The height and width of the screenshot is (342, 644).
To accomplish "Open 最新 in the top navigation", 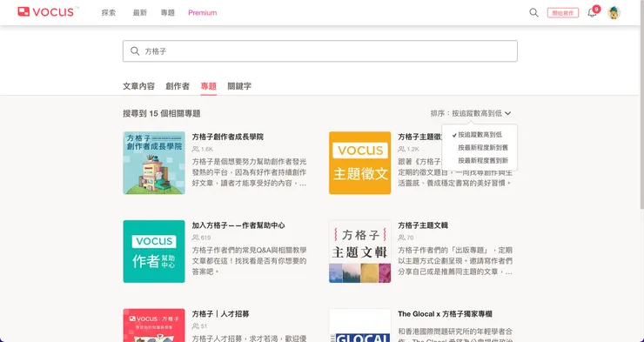I will pos(139,13).
